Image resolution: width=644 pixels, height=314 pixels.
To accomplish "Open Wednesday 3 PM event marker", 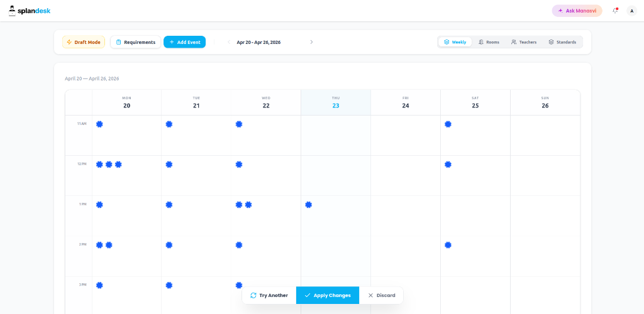I will pyautogui.click(x=238, y=285).
